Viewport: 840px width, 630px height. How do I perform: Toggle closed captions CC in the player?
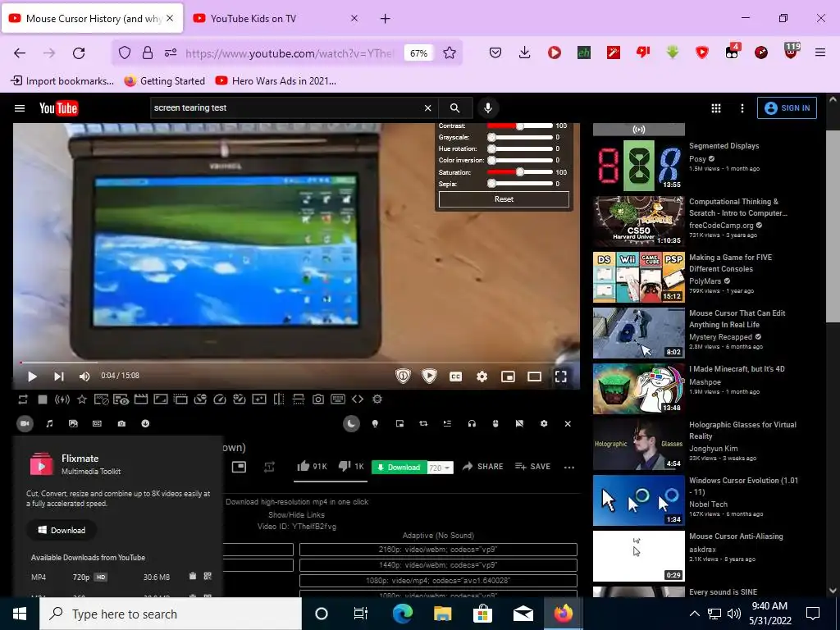[456, 377]
